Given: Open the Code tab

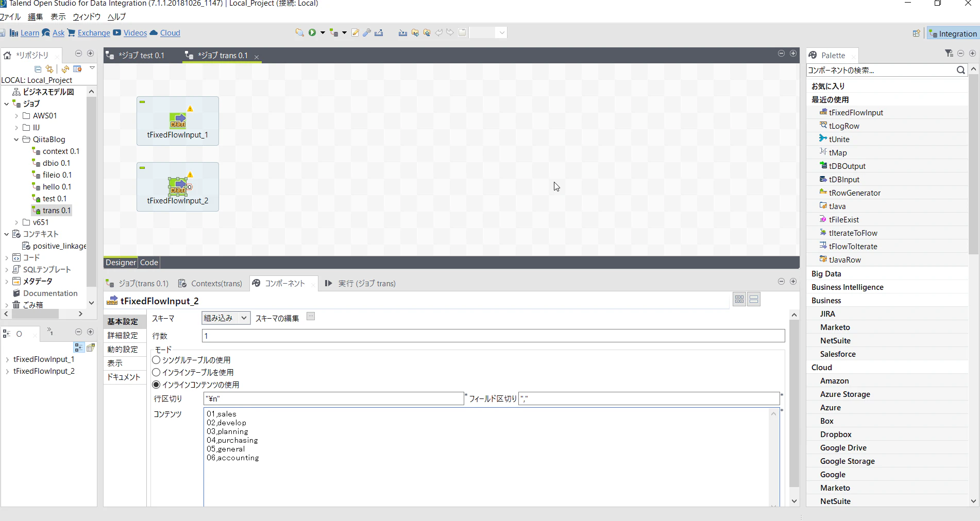Looking at the screenshot, I should [149, 263].
